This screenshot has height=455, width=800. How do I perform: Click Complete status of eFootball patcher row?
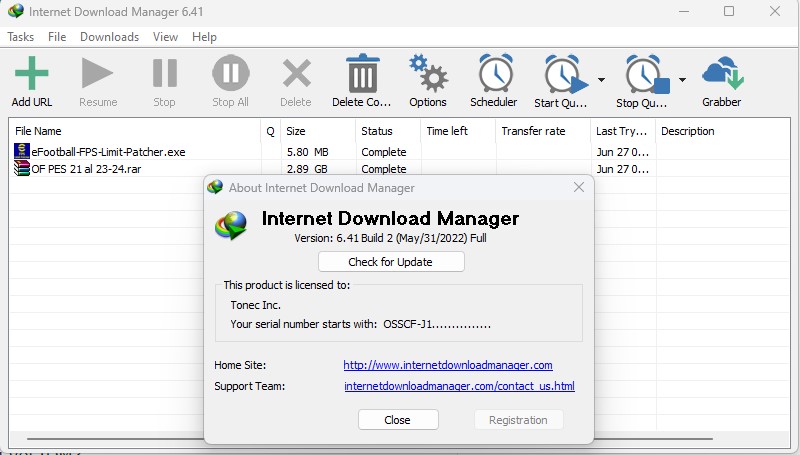point(384,152)
